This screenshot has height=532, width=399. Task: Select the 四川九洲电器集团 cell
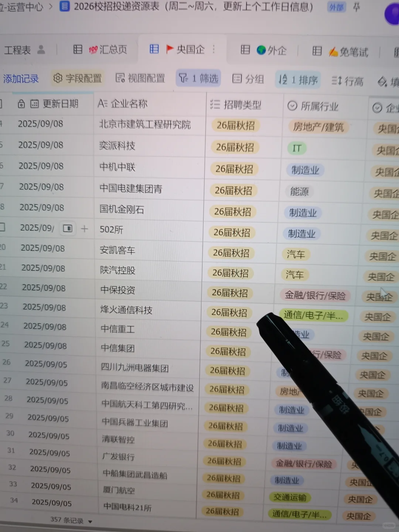tap(149, 368)
